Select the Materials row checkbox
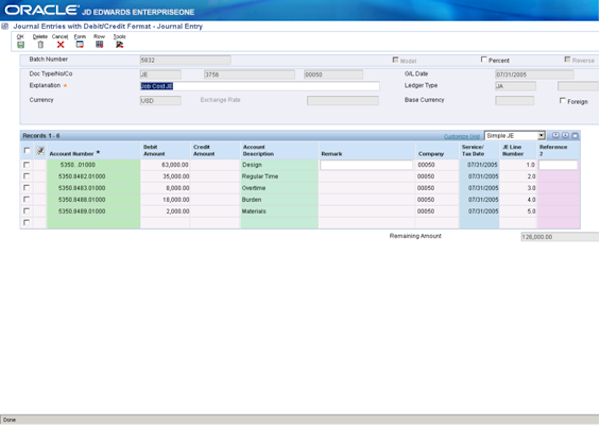 coord(26,211)
